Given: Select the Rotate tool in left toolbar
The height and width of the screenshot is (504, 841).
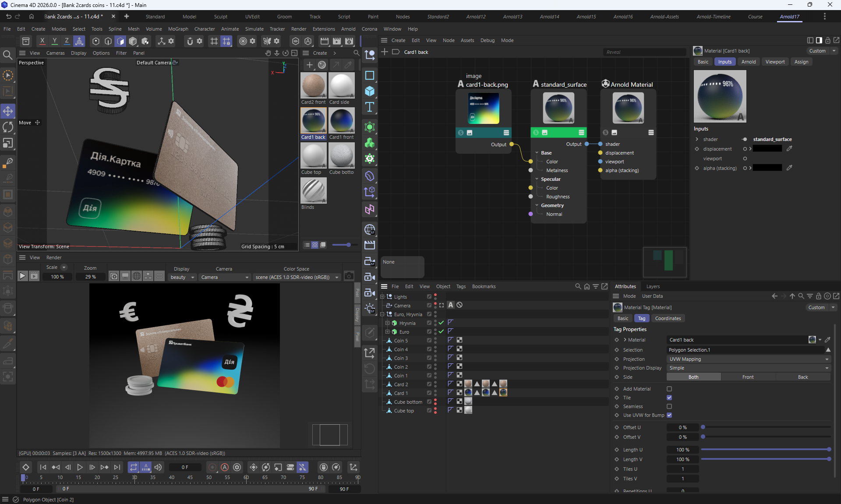Looking at the screenshot, I should tap(8, 127).
